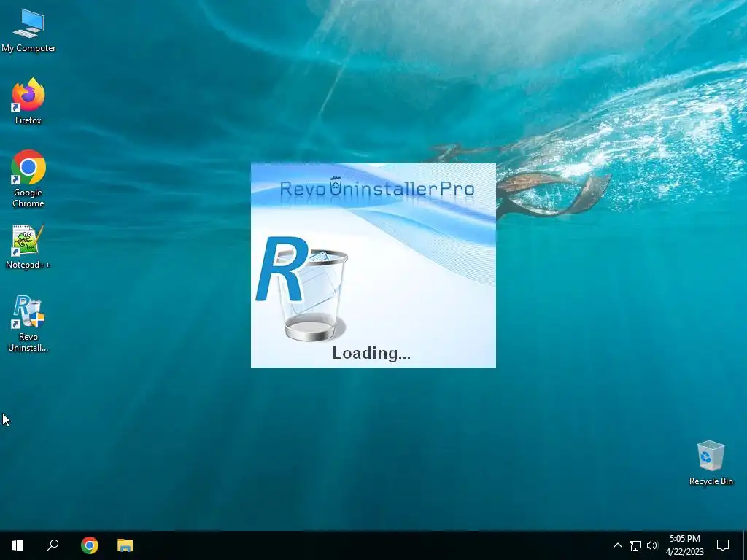Select the Recycle Bin desktop icon
747x560 pixels.
point(711,463)
